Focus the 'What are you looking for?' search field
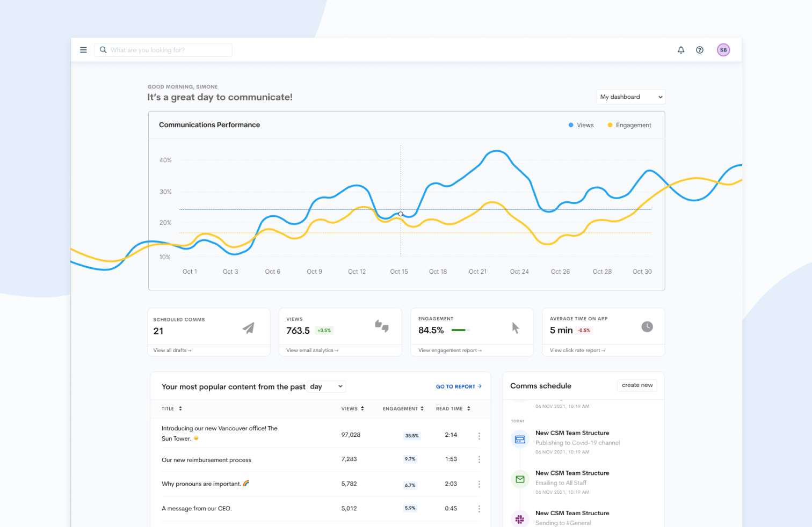This screenshot has width=812, height=527. (163, 50)
